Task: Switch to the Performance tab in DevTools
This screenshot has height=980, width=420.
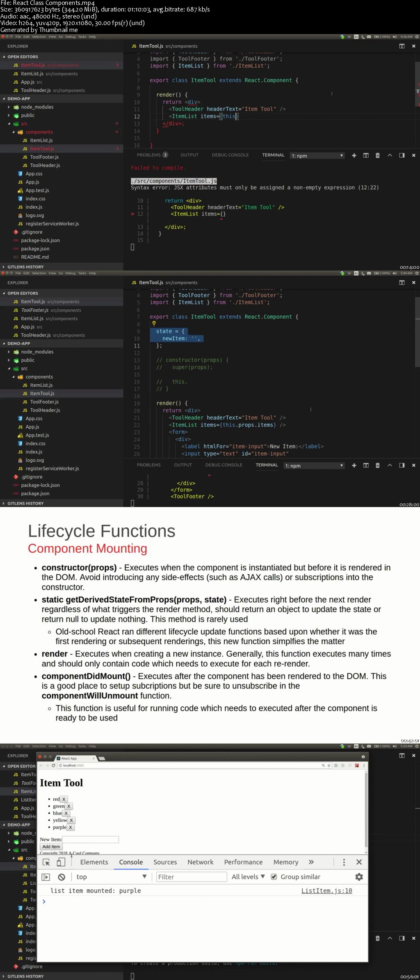Action: (243, 862)
